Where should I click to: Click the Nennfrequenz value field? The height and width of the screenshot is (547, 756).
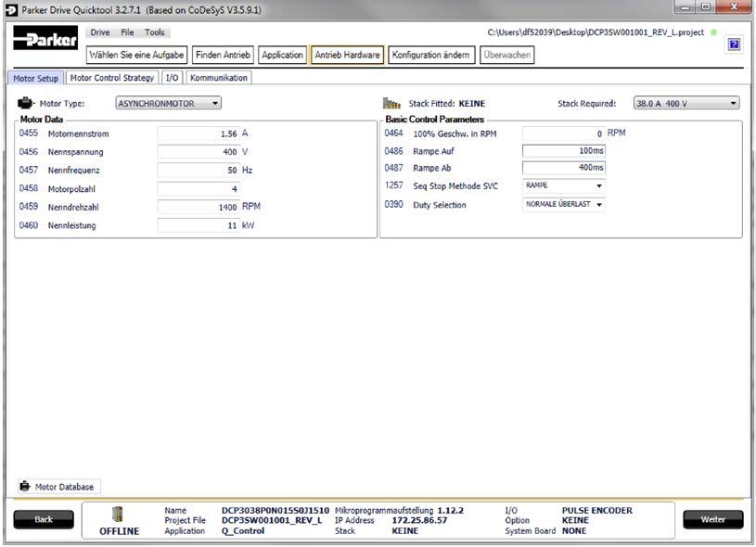click(199, 170)
